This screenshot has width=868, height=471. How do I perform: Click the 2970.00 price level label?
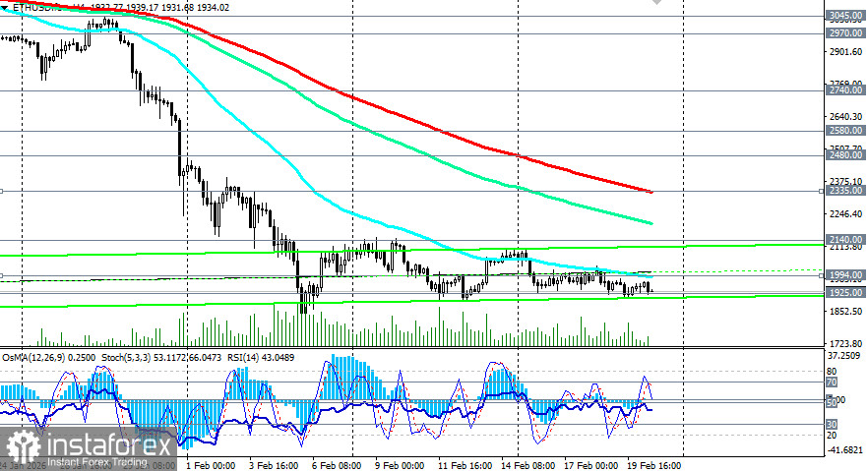point(844,33)
